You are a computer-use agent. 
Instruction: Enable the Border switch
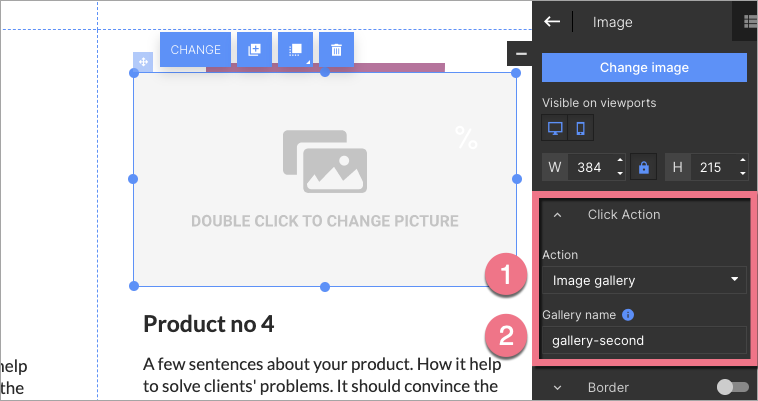click(x=731, y=387)
